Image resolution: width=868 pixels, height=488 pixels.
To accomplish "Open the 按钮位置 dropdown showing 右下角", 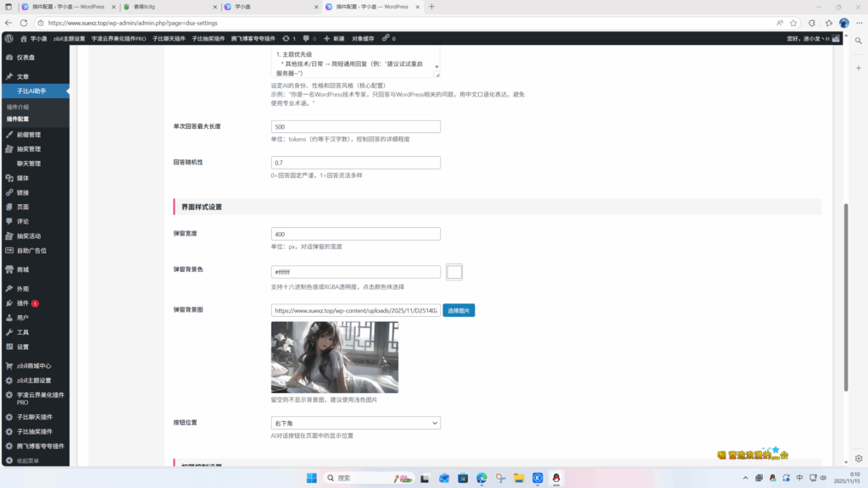I will (355, 423).
